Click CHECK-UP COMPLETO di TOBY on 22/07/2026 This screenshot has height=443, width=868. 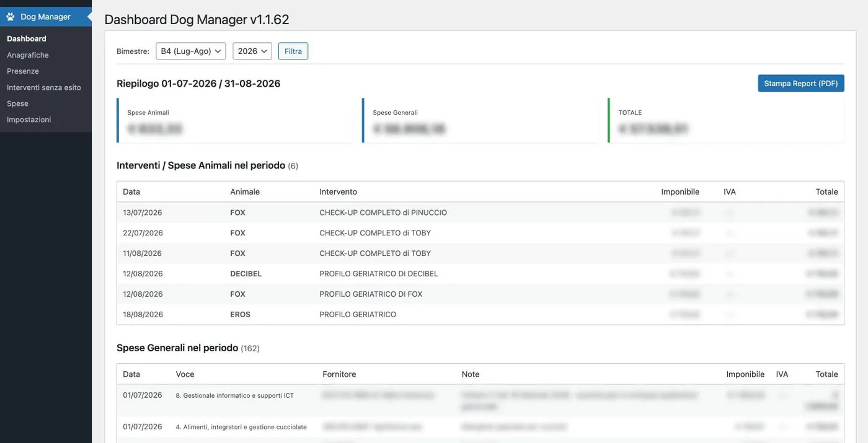click(x=375, y=233)
